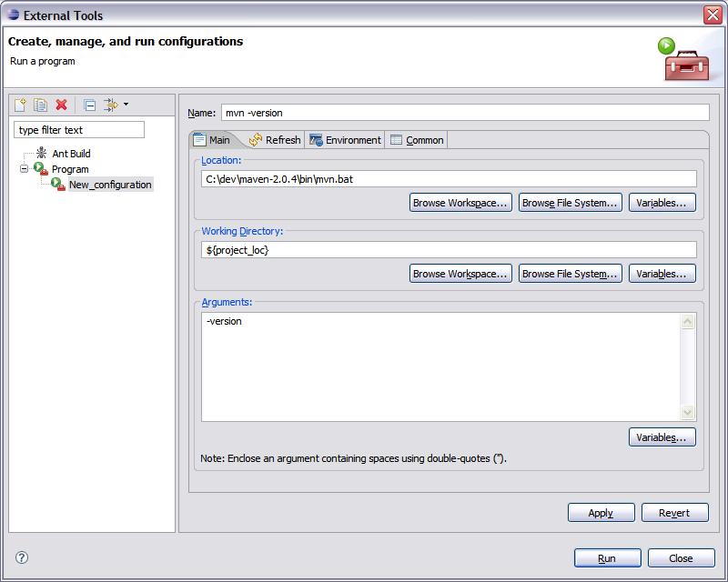Image resolution: width=728 pixels, height=582 pixels.
Task: Click the Apply button
Action: click(x=601, y=513)
